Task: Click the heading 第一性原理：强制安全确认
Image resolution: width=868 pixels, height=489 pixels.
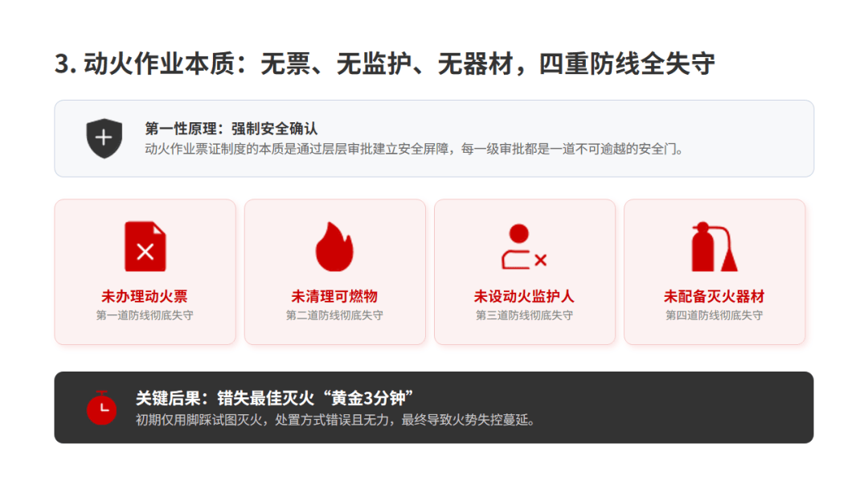Action: 231,129
